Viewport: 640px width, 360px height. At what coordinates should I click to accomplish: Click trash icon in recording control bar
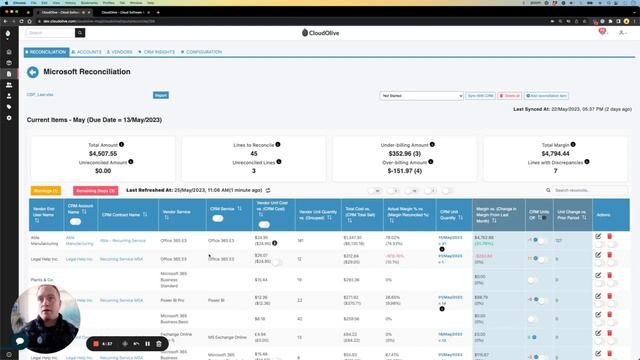[159, 344]
